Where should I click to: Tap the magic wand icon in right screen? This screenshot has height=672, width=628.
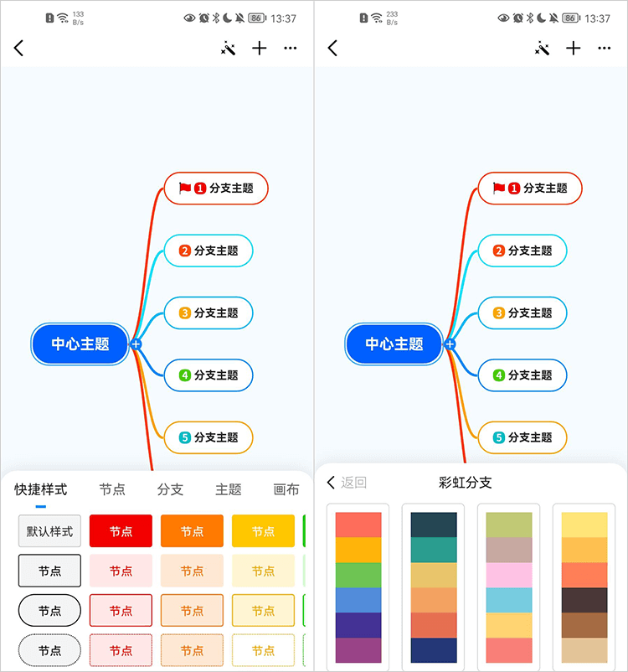(542, 49)
